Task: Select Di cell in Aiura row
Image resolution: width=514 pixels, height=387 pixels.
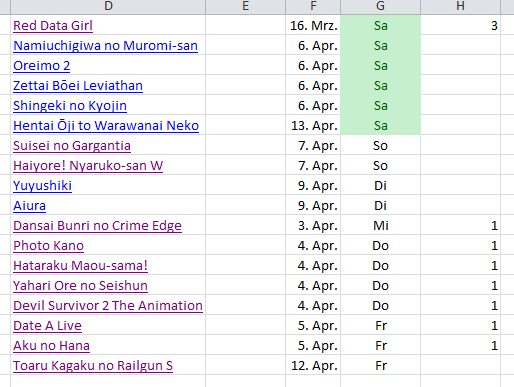Action: pyautogui.click(x=380, y=206)
